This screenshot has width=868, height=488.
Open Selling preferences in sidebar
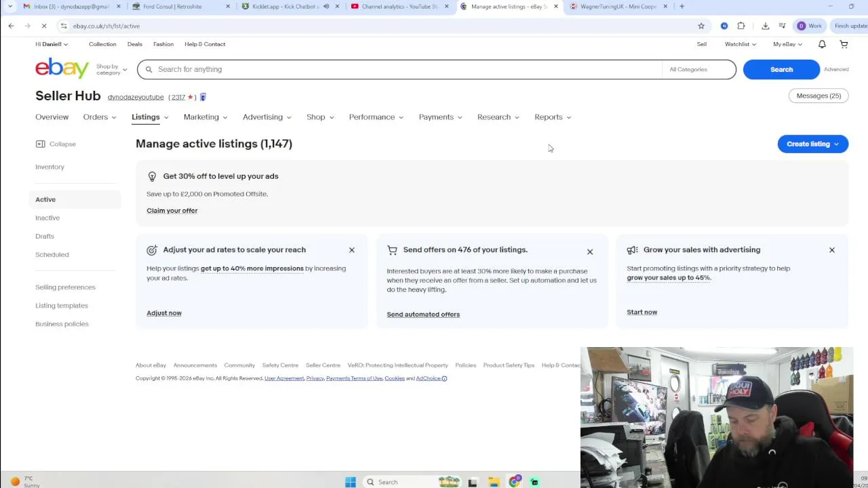coord(65,287)
